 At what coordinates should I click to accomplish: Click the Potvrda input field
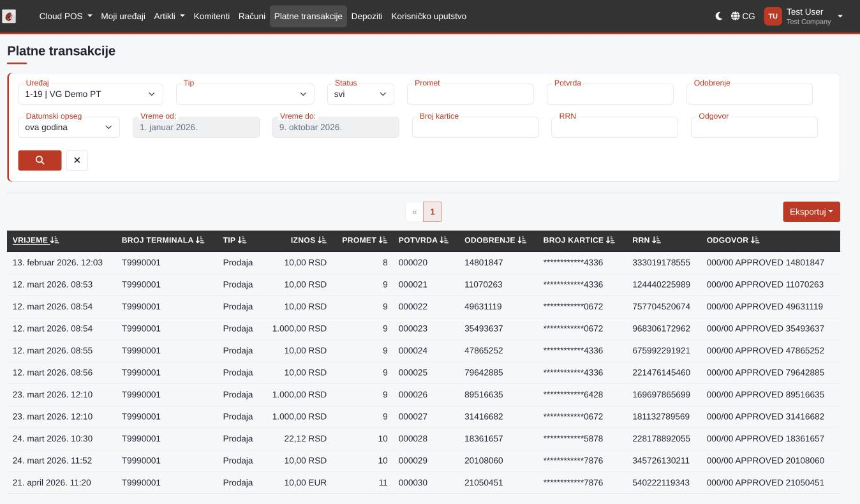pos(610,94)
